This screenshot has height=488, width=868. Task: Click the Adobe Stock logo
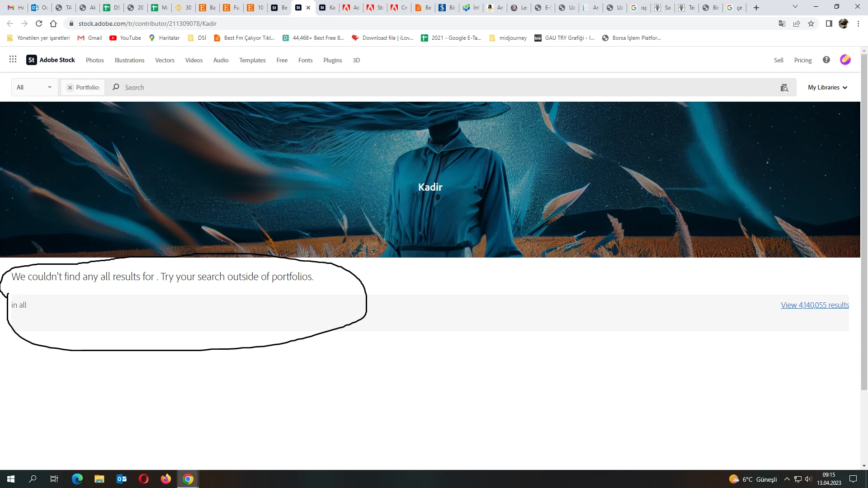(x=51, y=60)
